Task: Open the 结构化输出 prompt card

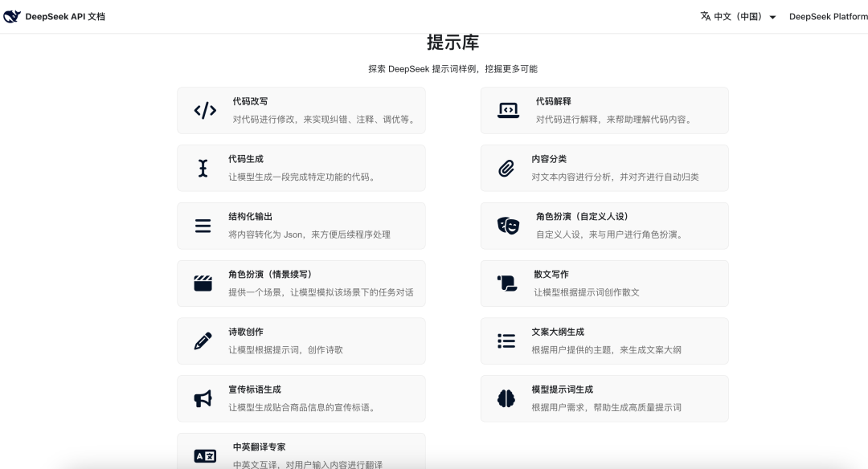Action: [301, 226]
